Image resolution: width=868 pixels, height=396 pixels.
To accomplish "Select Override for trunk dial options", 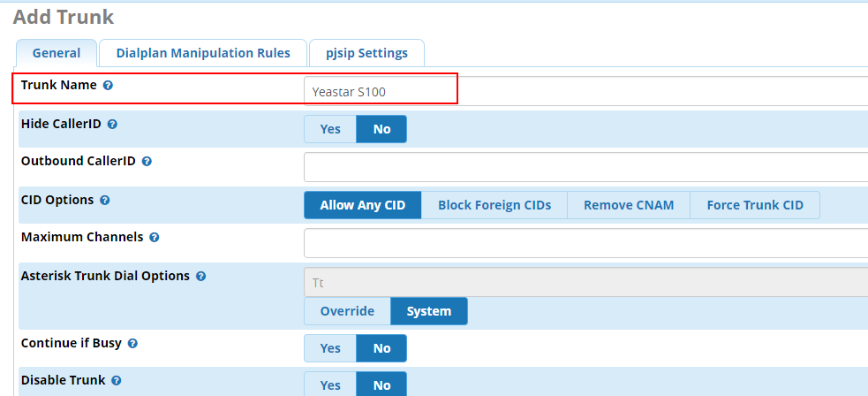I will tap(347, 311).
